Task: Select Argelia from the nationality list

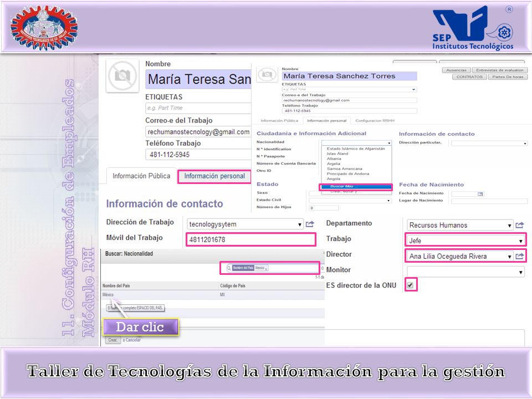Action: click(334, 163)
